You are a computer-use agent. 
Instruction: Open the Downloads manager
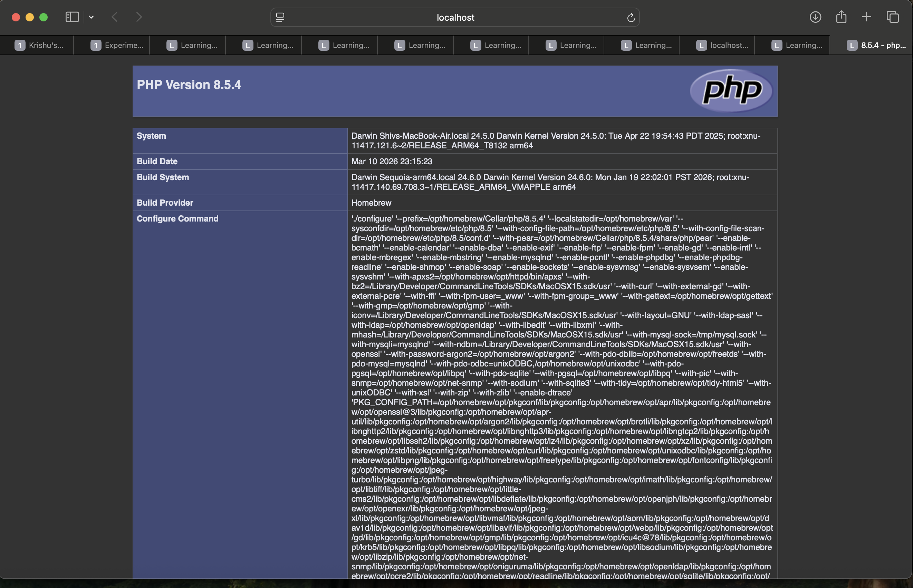point(815,17)
